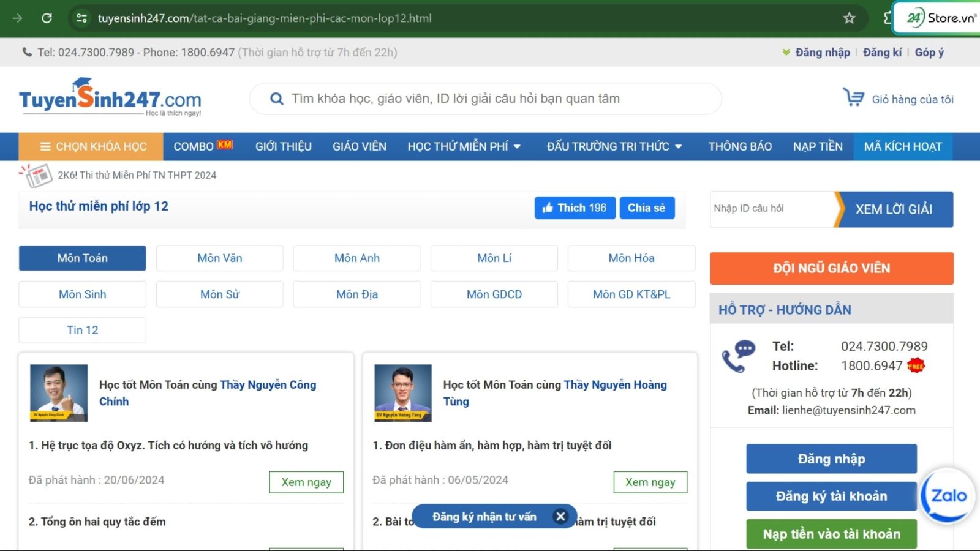The image size is (980, 551).
Task: Click Xem ngay for Hệ trục tọa độ Oxyz
Action: click(x=306, y=482)
